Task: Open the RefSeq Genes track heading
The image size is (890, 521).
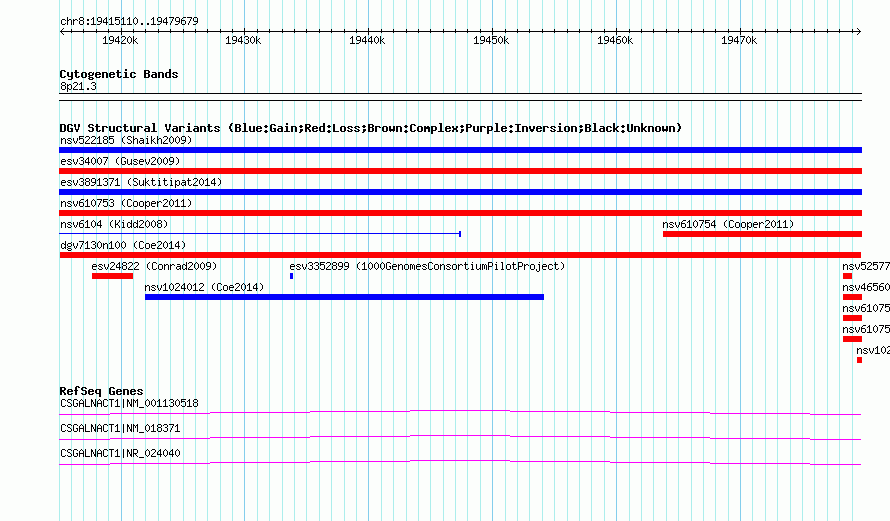Action: (x=102, y=391)
